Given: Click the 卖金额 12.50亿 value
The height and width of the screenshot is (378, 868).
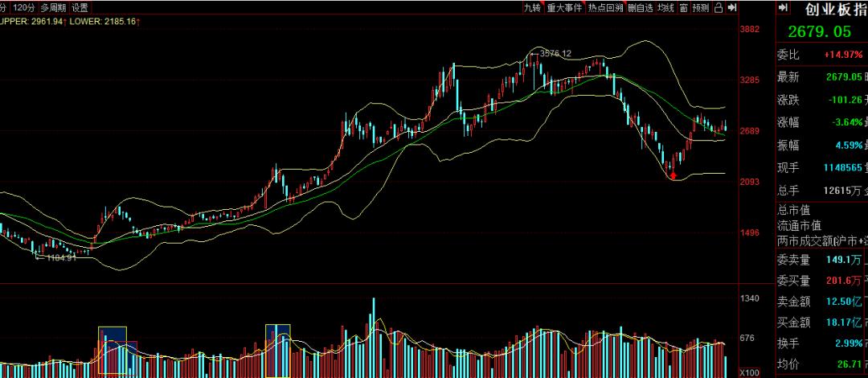Looking at the screenshot, I should click(x=844, y=302).
